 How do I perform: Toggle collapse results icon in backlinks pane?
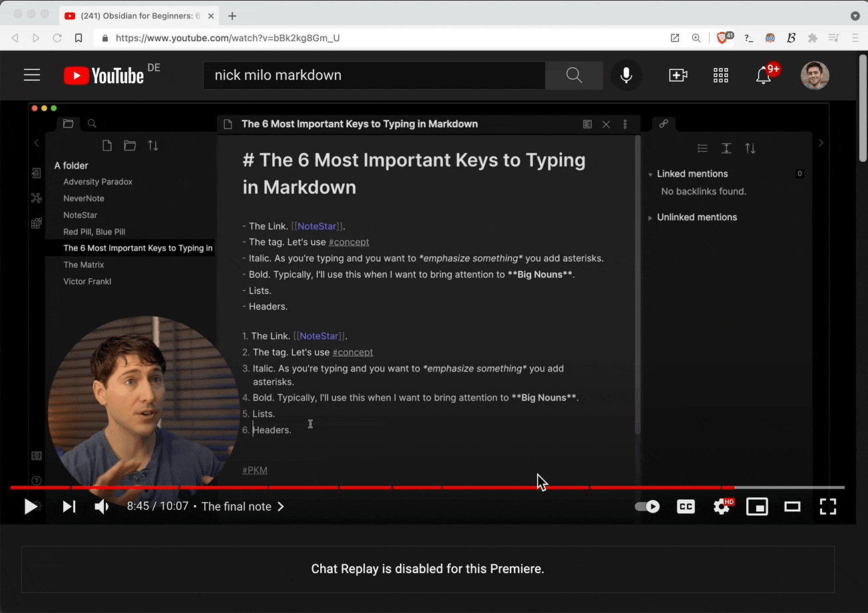pyautogui.click(x=702, y=148)
